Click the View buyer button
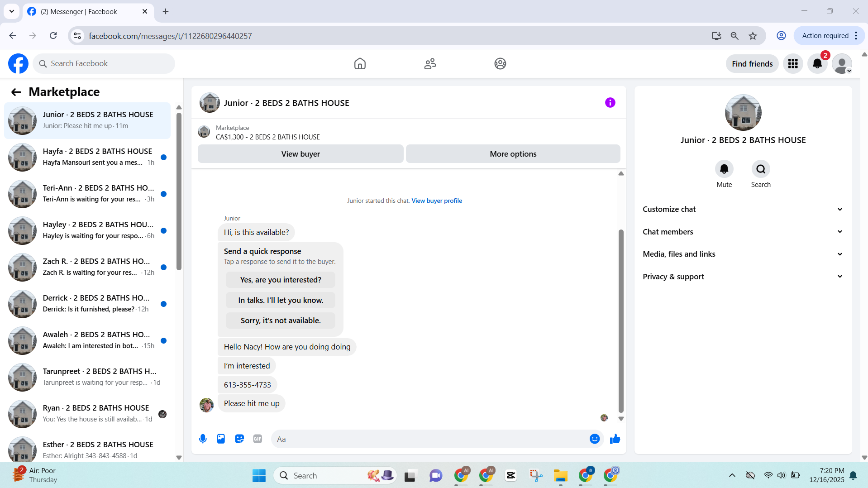 300,154
